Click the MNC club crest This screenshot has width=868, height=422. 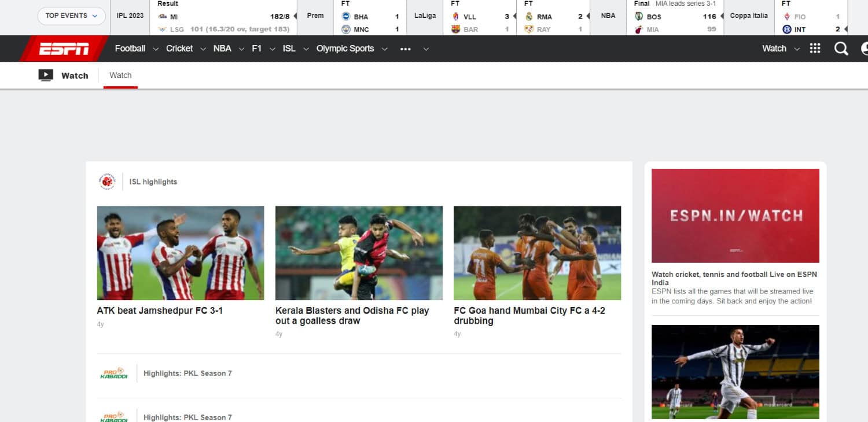pyautogui.click(x=346, y=29)
